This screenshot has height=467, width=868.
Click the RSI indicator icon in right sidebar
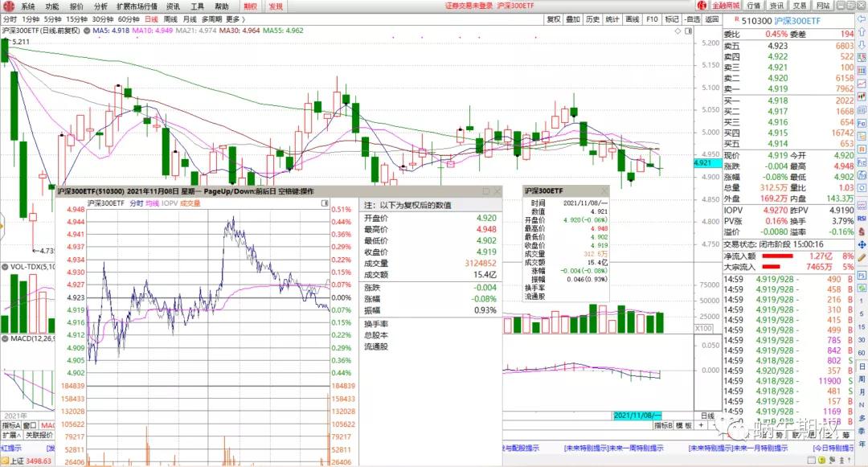pos(862,218)
